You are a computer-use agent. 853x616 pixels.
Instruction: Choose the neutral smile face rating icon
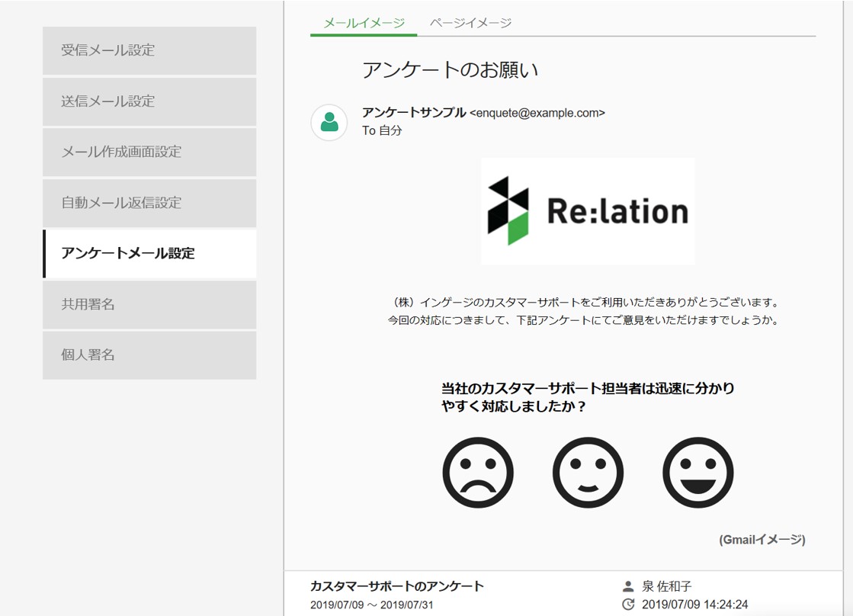588,473
